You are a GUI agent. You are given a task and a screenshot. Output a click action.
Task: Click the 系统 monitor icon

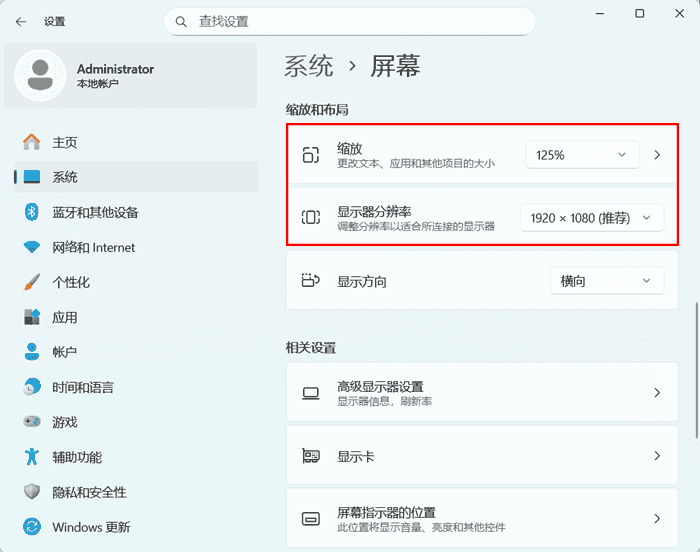(x=32, y=177)
